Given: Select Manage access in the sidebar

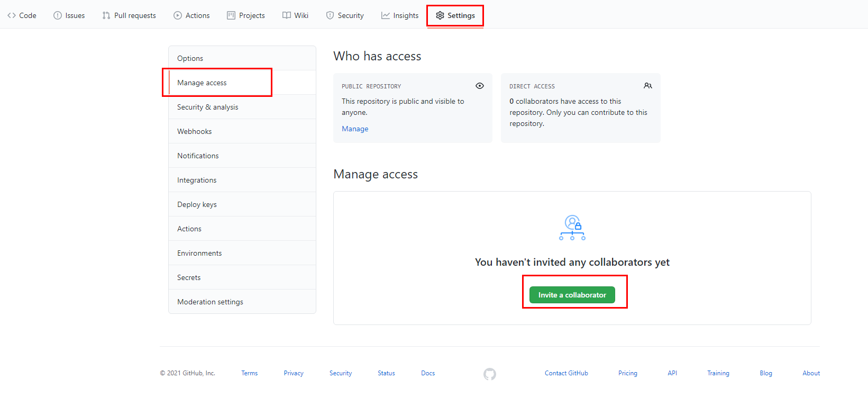Looking at the screenshot, I should (x=242, y=83).
